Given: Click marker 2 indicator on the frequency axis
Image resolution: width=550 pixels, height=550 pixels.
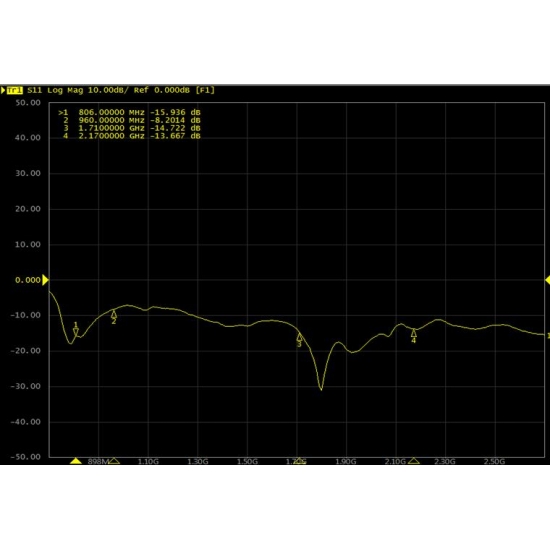Looking at the screenshot, I should 114,461.
